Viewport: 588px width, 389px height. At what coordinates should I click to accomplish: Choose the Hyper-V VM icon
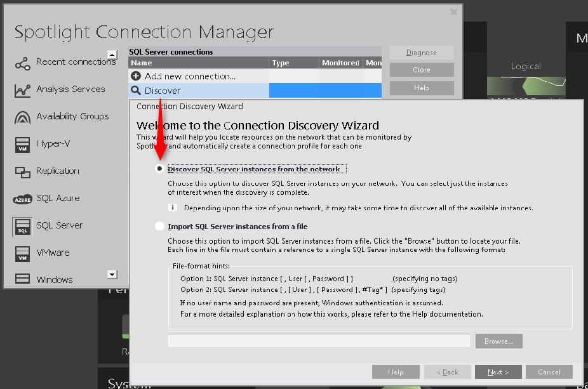pos(22,145)
